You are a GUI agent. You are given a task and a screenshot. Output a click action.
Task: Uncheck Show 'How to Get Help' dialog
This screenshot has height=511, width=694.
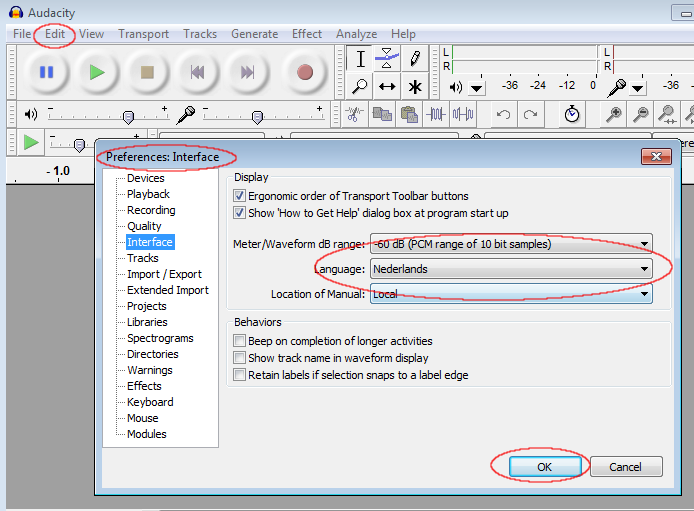point(239,213)
